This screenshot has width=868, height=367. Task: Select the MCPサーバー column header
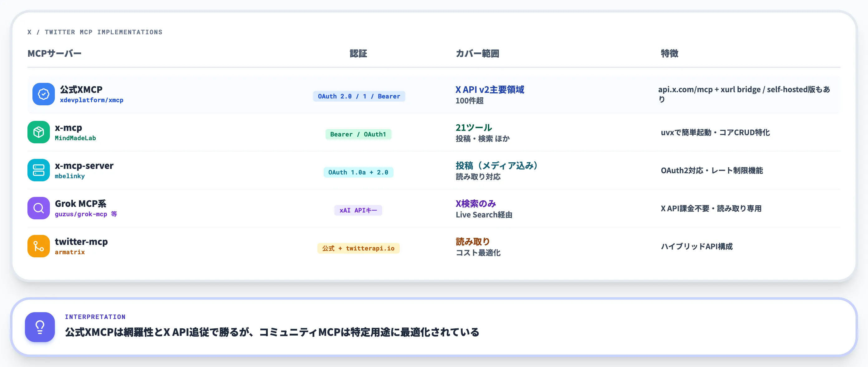click(55, 54)
